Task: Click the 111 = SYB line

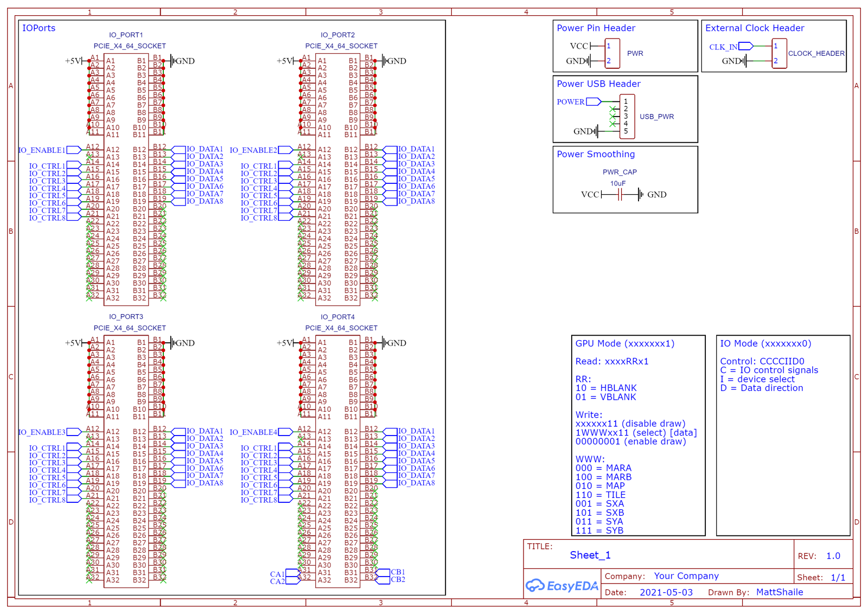Action: 599,531
